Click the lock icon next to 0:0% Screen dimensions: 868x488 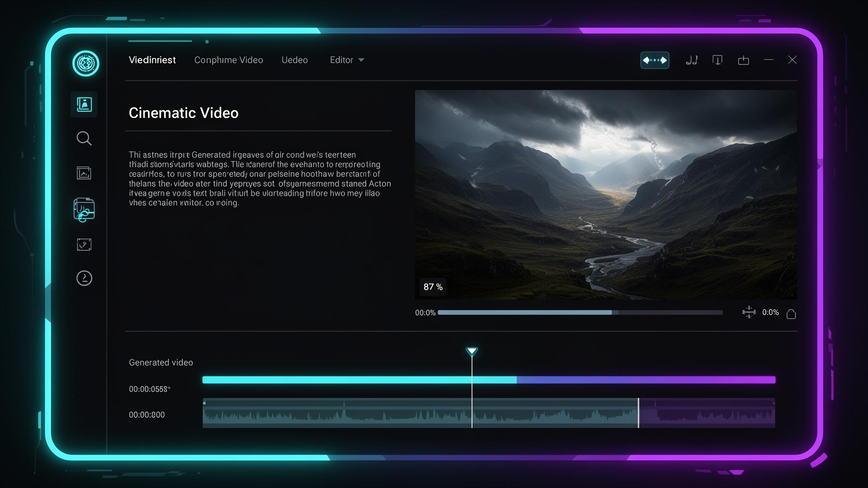pyautogui.click(x=791, y=314)
